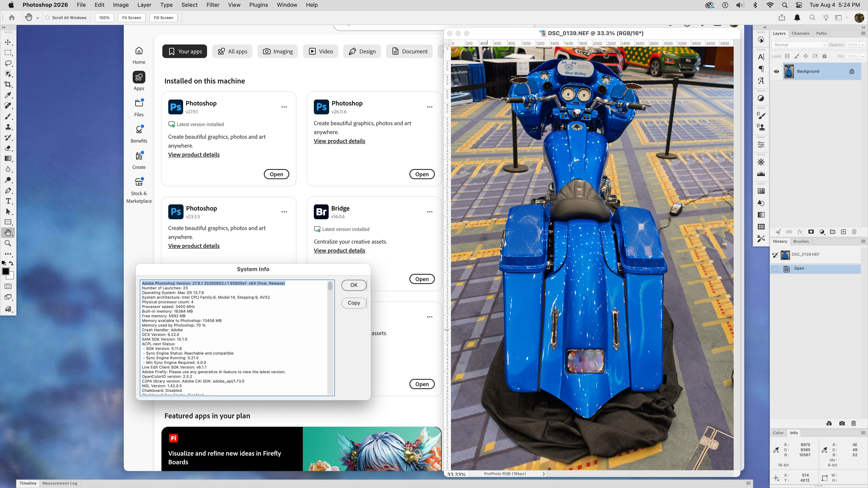
Task: Create a new layer in Layers panel
Action: 843,232
